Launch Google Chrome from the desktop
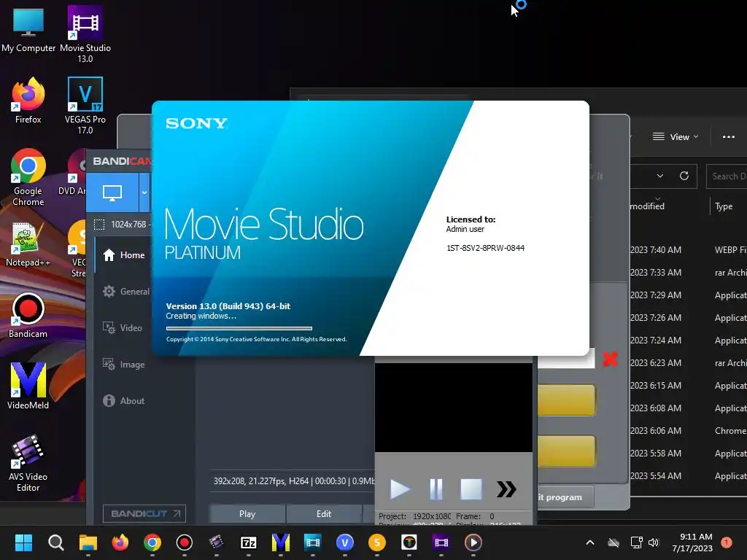This screenshot has height=560, width=747. click(28, 177)
